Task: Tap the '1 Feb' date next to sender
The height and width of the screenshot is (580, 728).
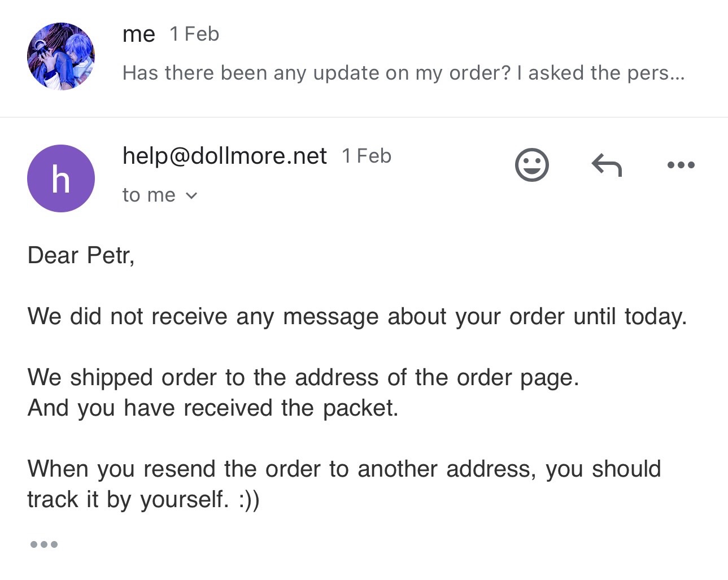Action: pos(367,156)
